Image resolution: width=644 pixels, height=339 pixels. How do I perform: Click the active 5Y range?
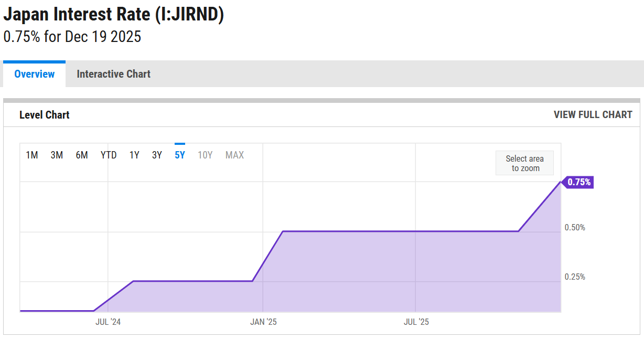[x=180, y=155]
